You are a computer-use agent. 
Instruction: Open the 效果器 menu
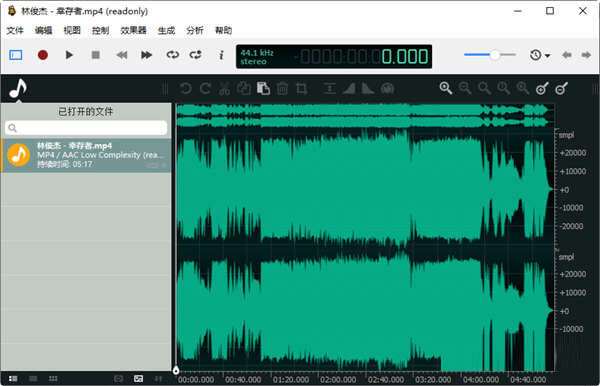[134, 30]
